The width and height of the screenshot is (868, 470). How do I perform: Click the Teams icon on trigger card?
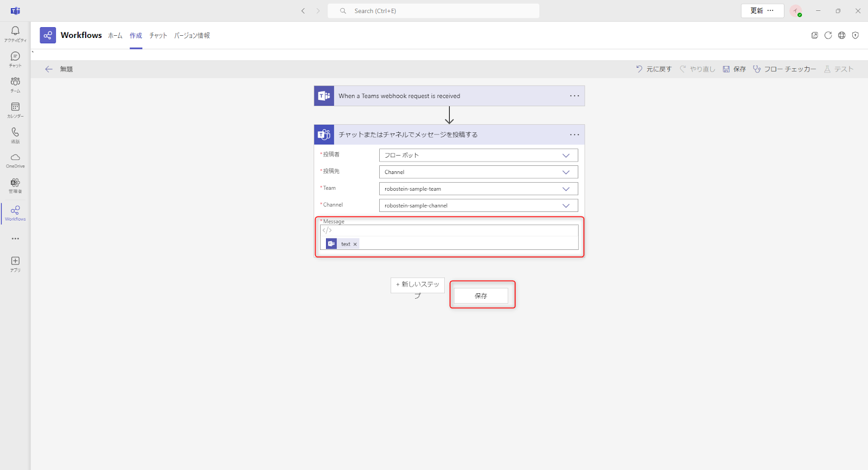click(324, 96)
